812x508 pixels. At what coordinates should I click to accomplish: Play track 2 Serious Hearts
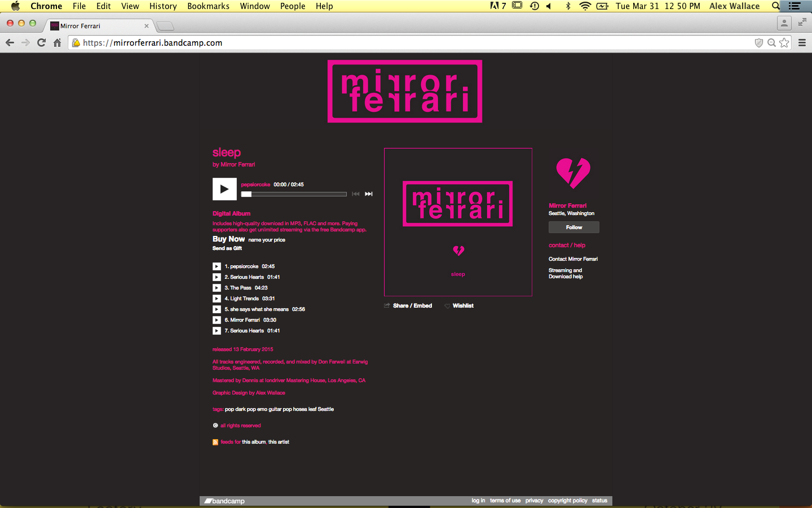tap(217, 277)
